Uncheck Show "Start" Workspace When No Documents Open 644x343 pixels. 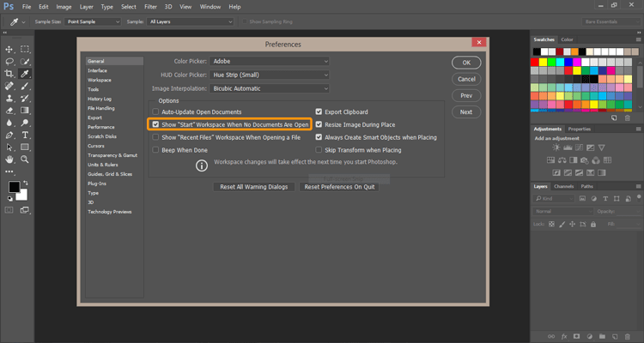coord(155,124)
